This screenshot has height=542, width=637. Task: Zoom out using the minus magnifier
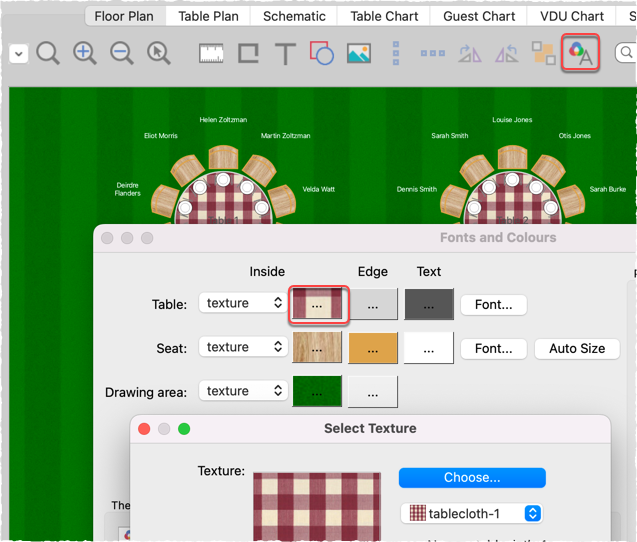(x=122, y=53)
